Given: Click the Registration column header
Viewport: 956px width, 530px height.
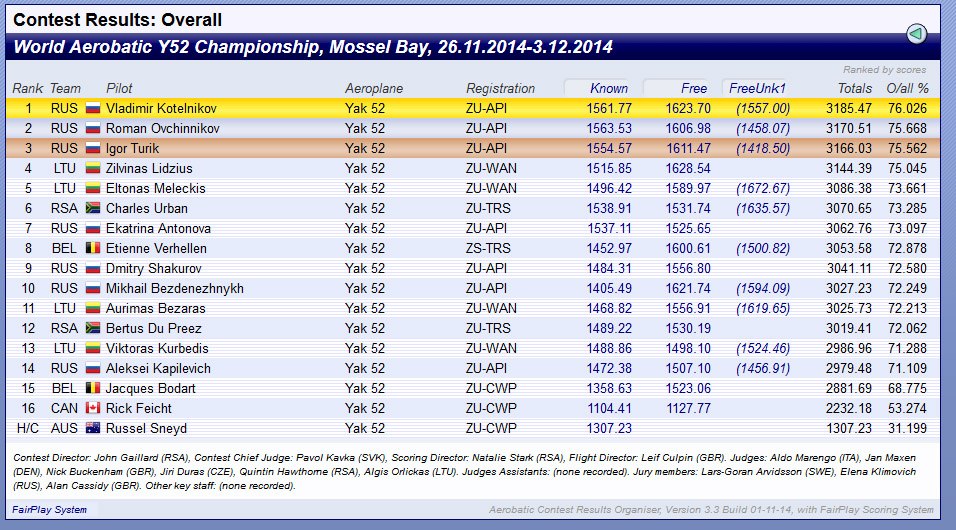Looking at the screenshot, I should coord(500,88).
